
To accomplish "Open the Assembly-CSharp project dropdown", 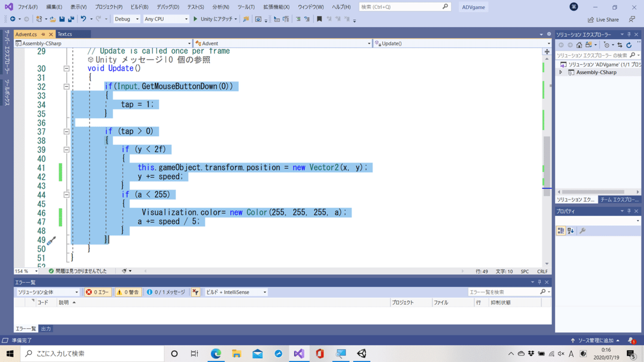I will [103, 43].
